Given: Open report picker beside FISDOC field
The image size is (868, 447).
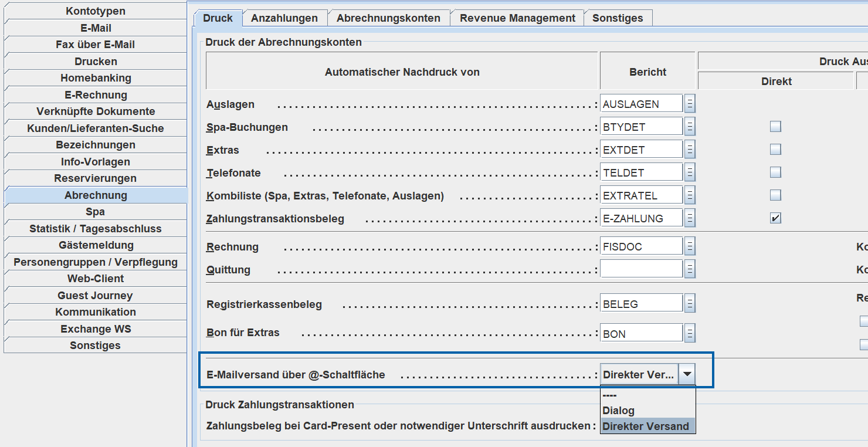Looking at the screenshot, I should point(690,246).
